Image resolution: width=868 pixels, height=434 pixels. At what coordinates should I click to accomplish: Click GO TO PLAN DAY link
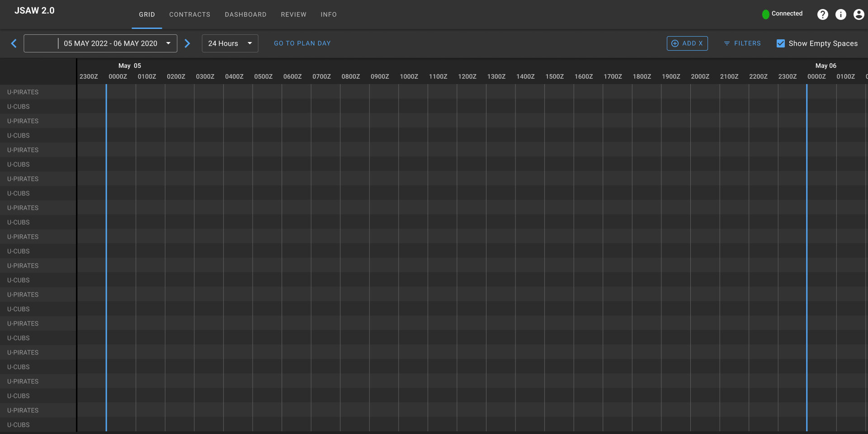302,43
